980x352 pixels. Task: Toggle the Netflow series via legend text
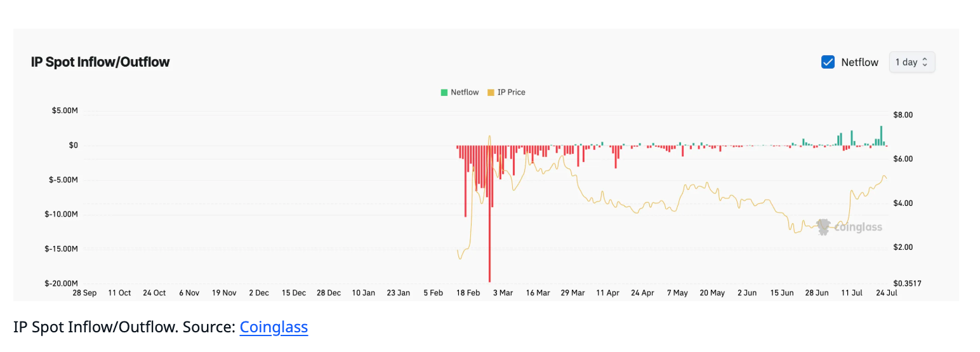[x=465, y=93]
